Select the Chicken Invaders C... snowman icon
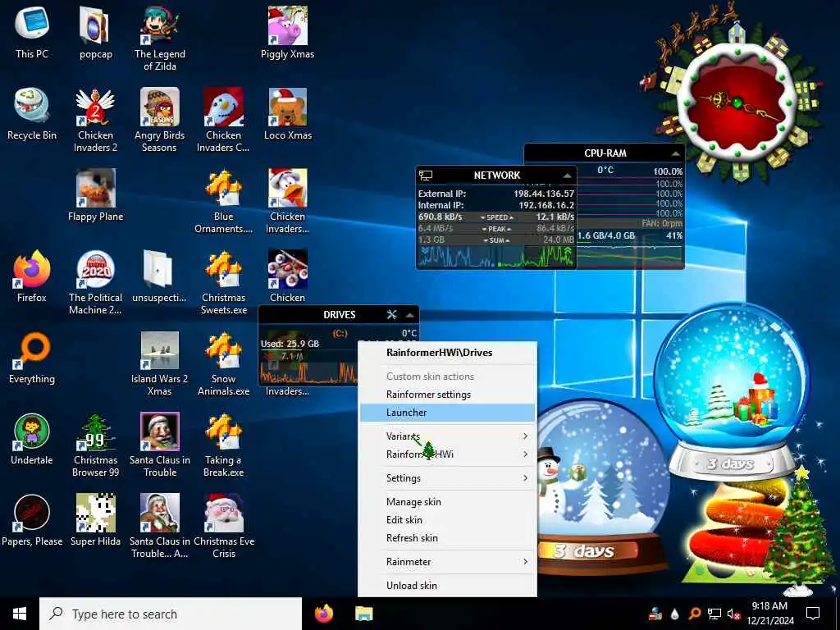This screenshot has width=840, height=630. pyautogui.click(x=223, y=120)
